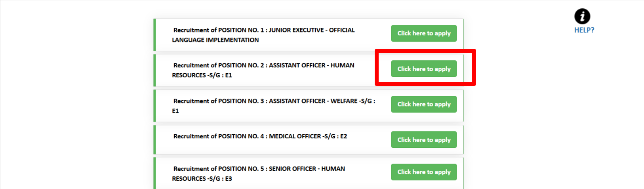644x189 pixels.
Task: Apply for Assistant Officer Human Resources position
Action: point(424,69)
